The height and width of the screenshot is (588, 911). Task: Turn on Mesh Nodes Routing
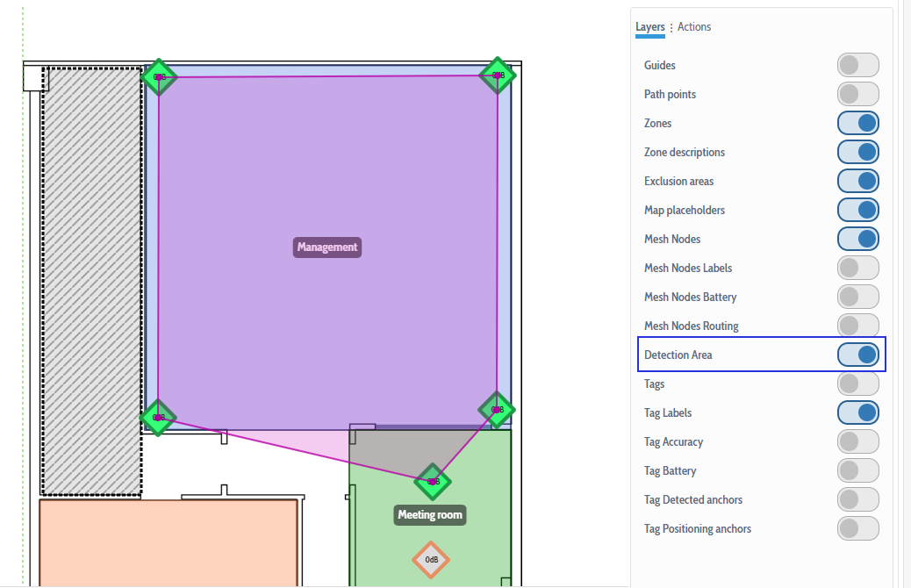click(x=857, y=325)
